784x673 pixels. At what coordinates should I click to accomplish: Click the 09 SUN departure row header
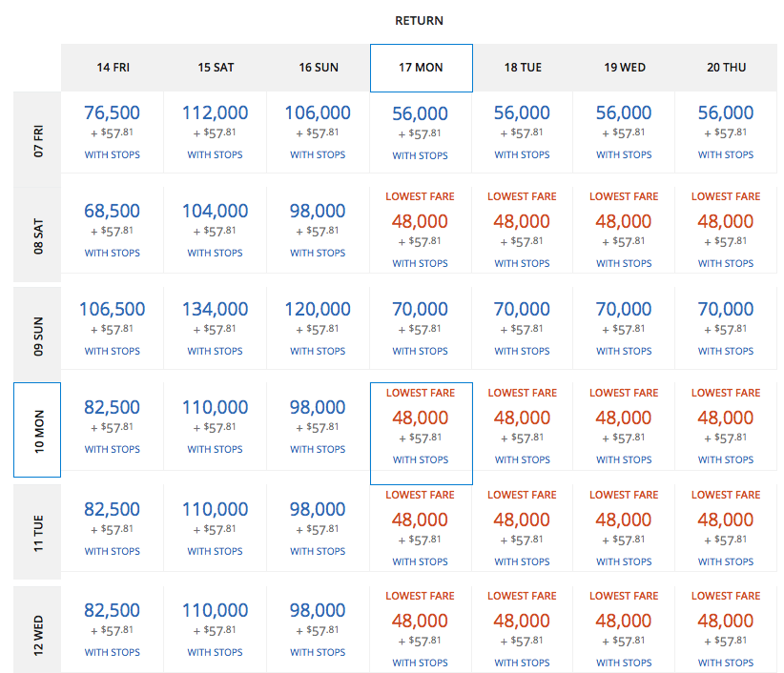[37, 331]
